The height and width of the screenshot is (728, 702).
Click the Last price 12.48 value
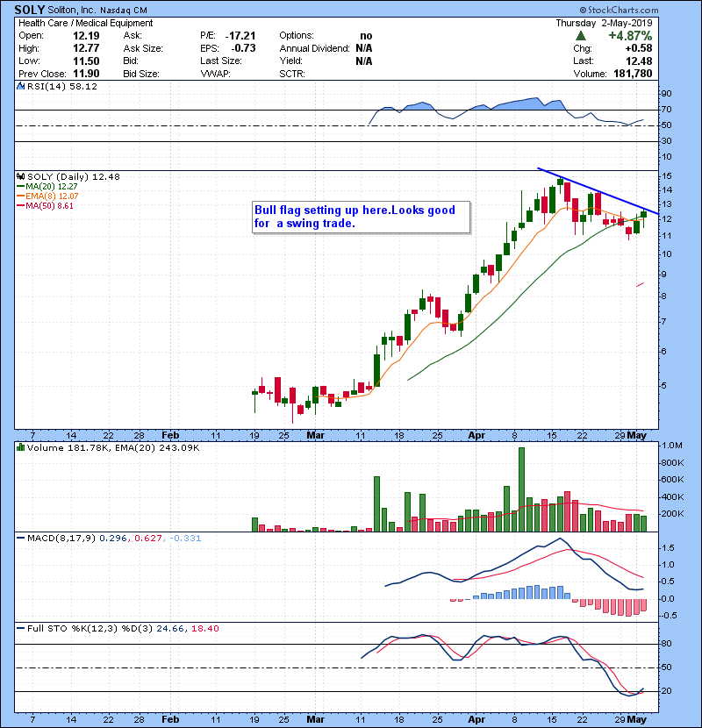[639, 61]
